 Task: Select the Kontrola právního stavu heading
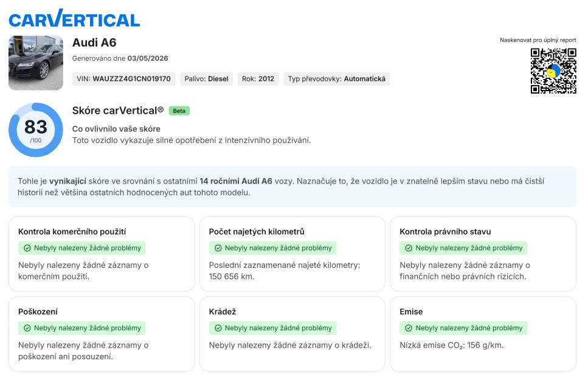[445, 232]
